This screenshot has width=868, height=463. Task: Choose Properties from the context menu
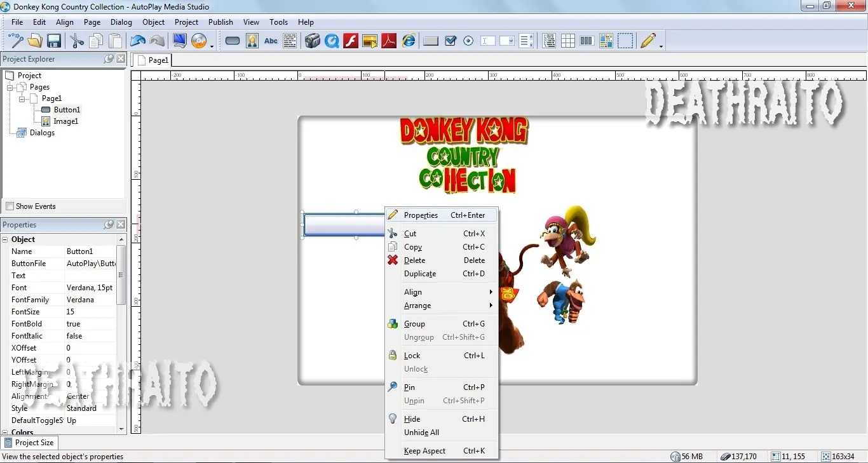click(442, 215)
